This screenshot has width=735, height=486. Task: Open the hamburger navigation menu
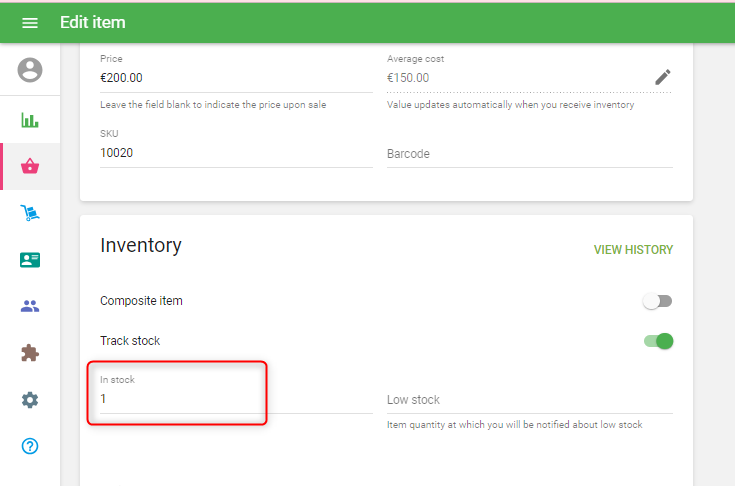point(29,22)
